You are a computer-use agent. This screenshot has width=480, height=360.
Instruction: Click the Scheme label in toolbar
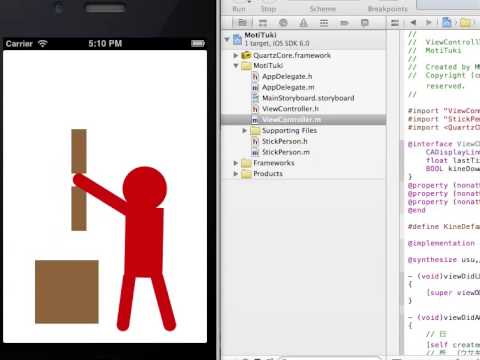point(322,9)
